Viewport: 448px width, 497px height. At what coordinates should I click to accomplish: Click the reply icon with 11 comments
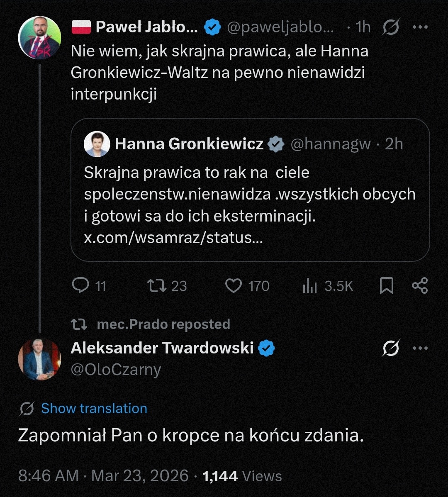80,285
